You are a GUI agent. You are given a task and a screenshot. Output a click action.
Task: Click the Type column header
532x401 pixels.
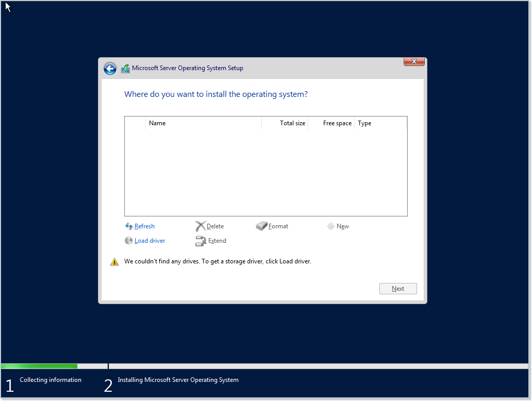pos(364,123)
